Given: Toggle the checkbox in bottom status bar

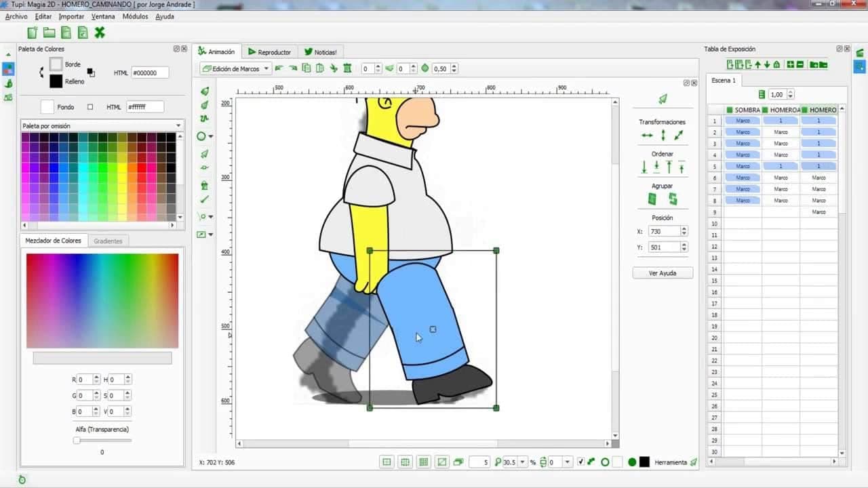Looking at the screenshot, I should [580, 462].
